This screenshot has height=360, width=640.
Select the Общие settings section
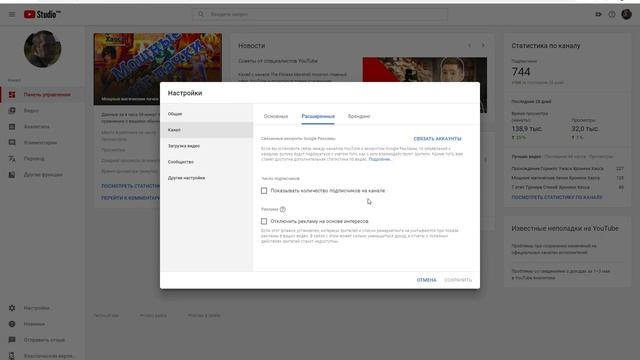pyautogui.click(x=207, y=114)
